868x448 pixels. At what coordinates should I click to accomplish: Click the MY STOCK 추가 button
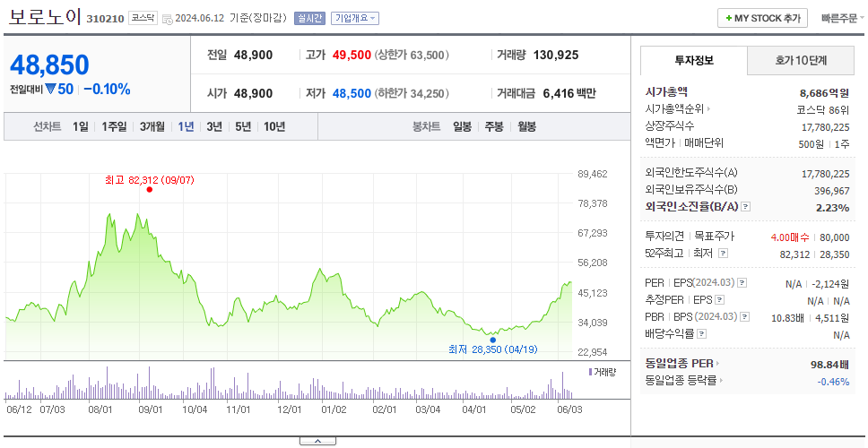763,18
